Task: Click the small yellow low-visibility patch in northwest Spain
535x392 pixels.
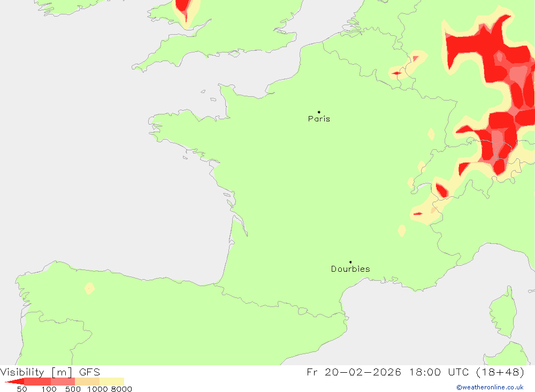Action: 89,288
